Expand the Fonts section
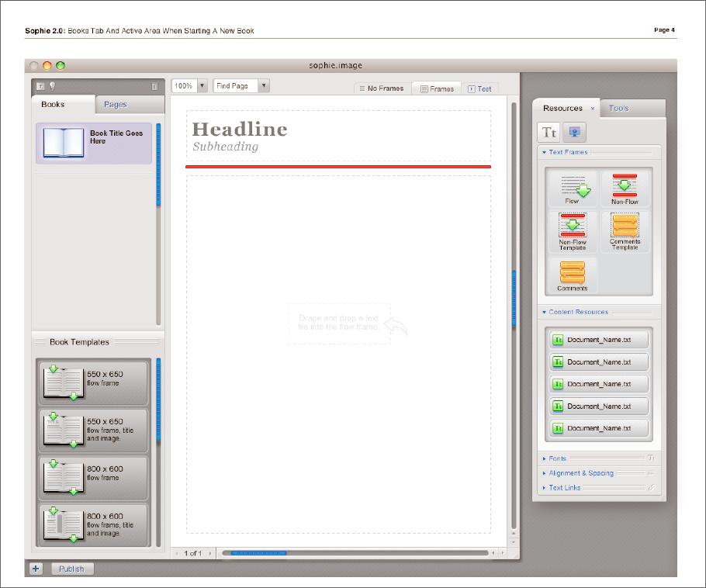 [x=544, y=458]
